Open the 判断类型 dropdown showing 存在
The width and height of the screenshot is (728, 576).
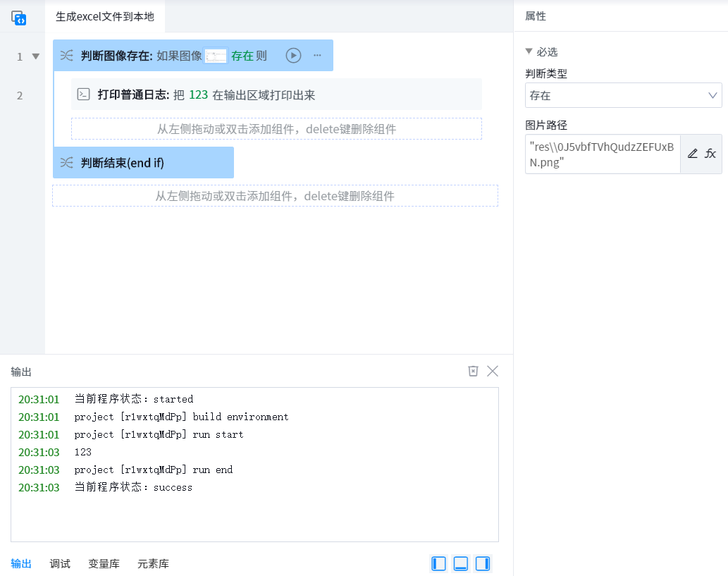tap(623, 95)
